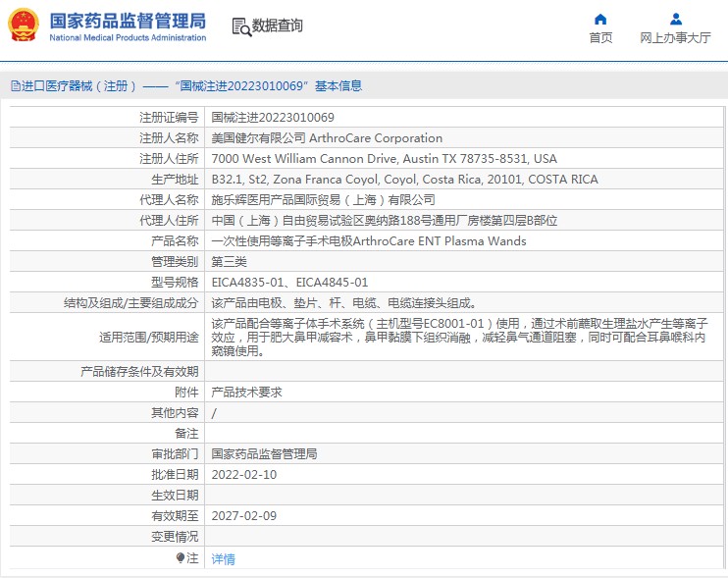Click the 有效期至 label
Viewport: 728px width, 578px height.
[175, 516]
